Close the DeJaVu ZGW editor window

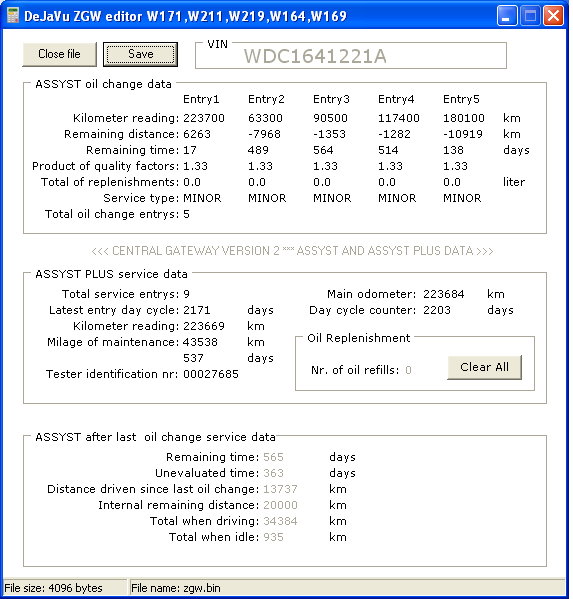click(553, 16)
